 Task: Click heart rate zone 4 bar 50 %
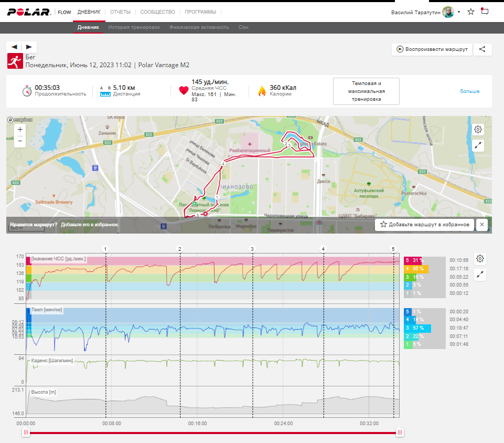(x=416, y=269)
